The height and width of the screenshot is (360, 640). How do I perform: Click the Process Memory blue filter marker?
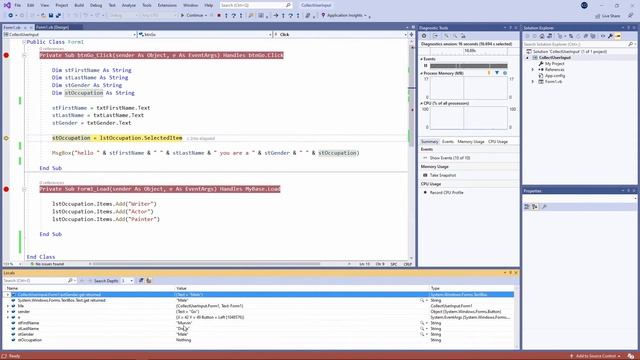tap(497, 73)
